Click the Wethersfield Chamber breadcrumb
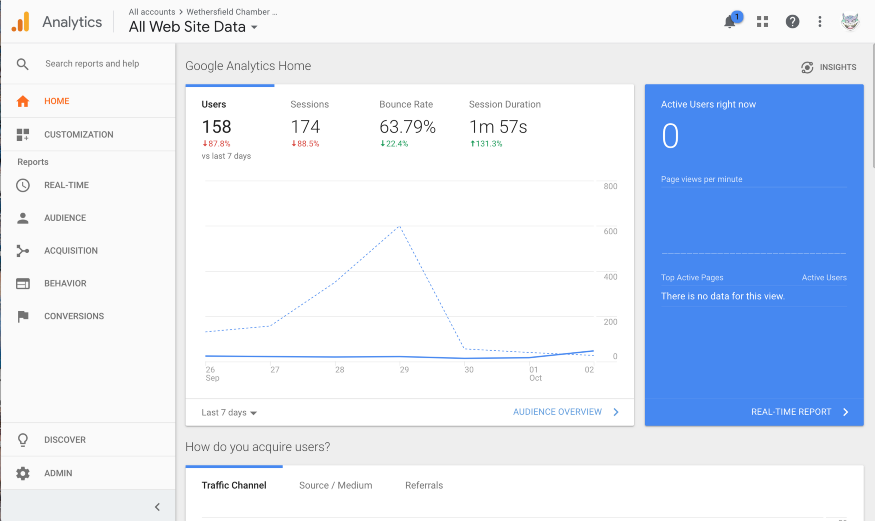 click(x=232, y=12)
